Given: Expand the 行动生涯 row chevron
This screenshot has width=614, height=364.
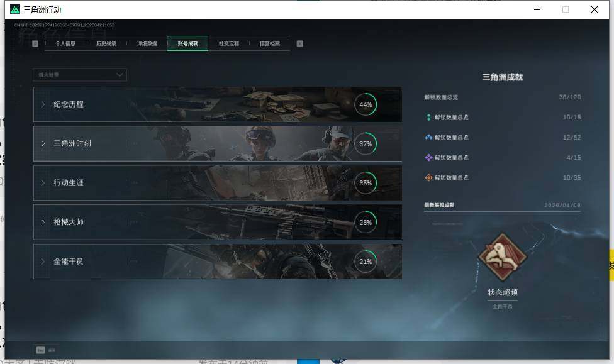Looking at the screenshot, I should click(43, 183).
